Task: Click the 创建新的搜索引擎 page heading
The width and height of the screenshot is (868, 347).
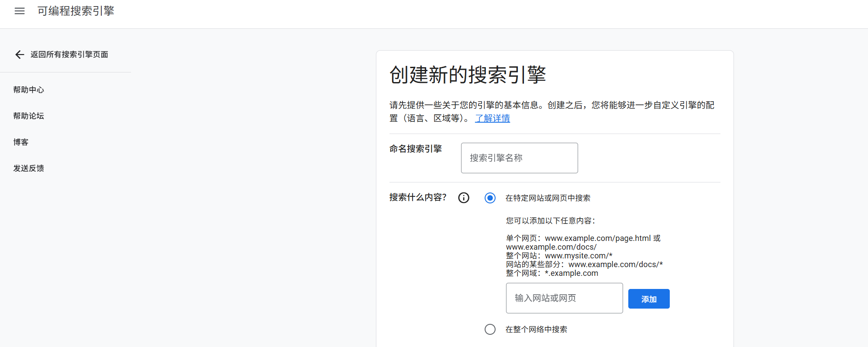Action: tap(468, 75)
